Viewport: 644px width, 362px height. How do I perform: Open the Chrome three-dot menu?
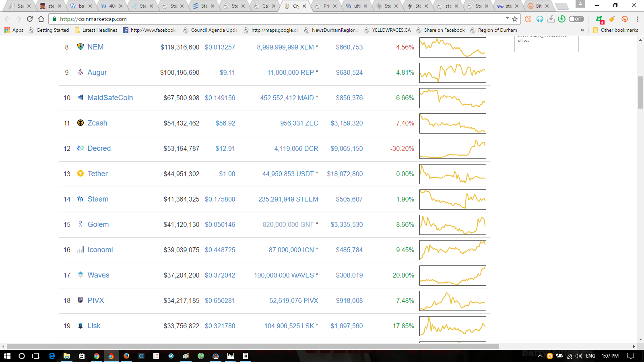coord(638,19)
